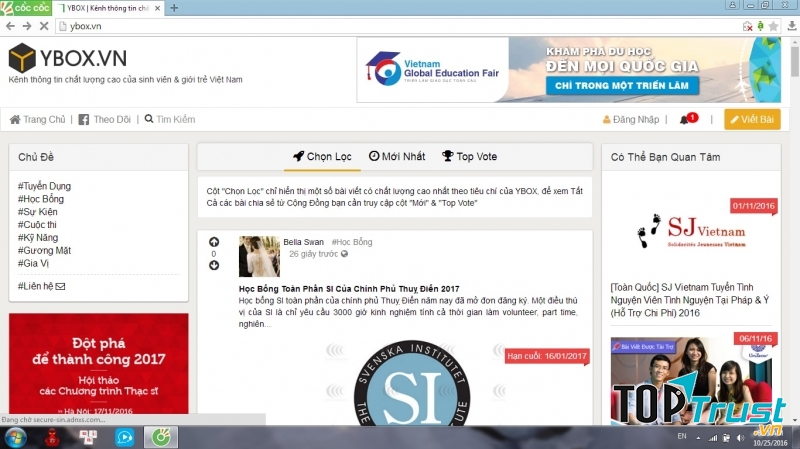Open Học Bổng Toàn Phần SI post title
This screenshot has width=800, height=449.
tap(349, 289)
